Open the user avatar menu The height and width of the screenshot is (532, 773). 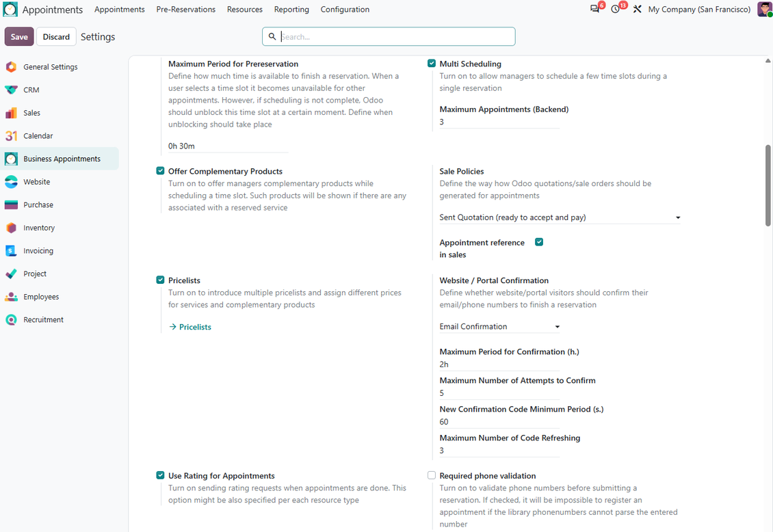click(765, 10)
